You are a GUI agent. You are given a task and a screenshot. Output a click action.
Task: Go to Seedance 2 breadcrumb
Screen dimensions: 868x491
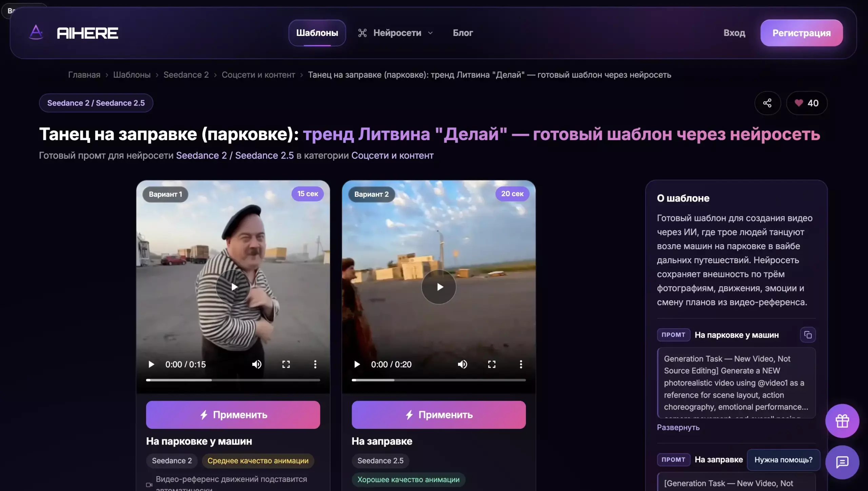pyautogui.click(x=186, y=75)
